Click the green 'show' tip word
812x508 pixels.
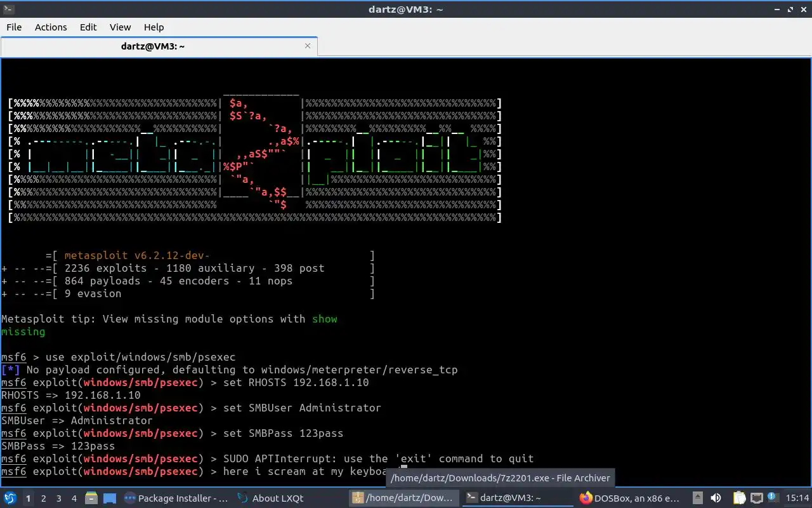324,319
